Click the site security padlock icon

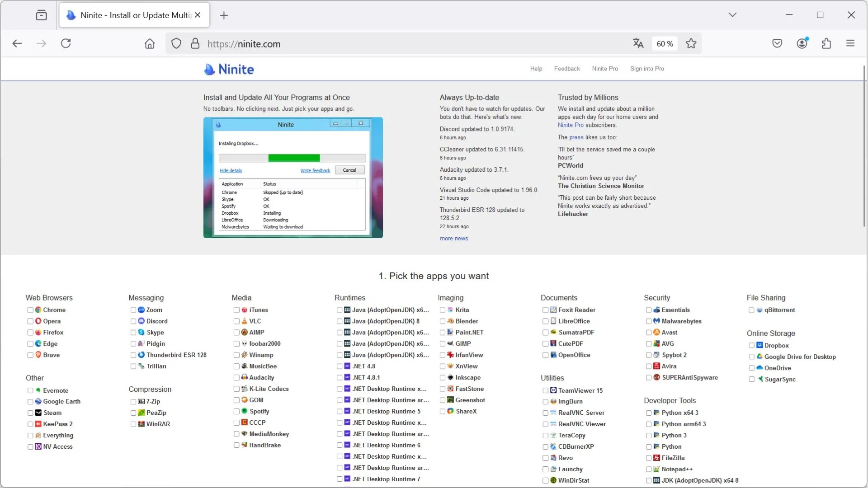tap(195, 43)
